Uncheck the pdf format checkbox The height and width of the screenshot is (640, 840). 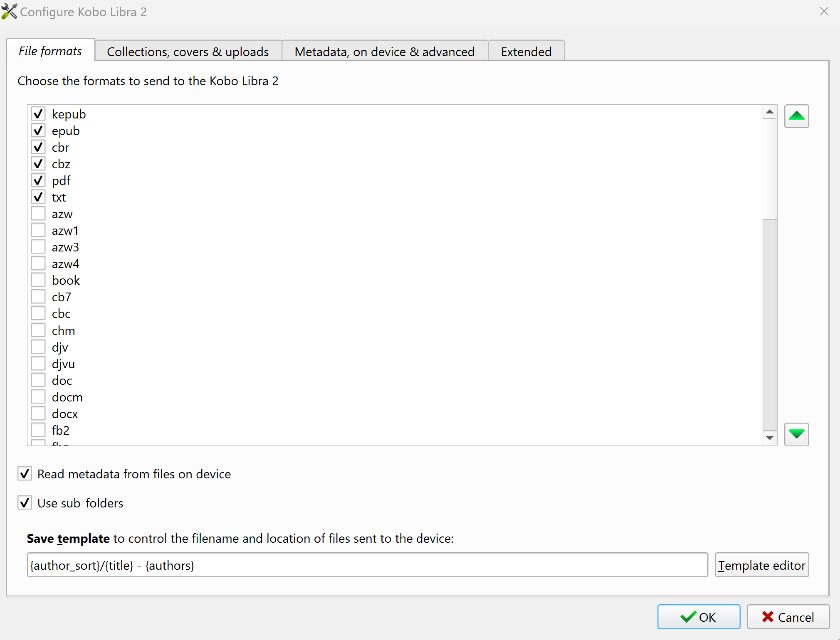(x=38, y=180)
